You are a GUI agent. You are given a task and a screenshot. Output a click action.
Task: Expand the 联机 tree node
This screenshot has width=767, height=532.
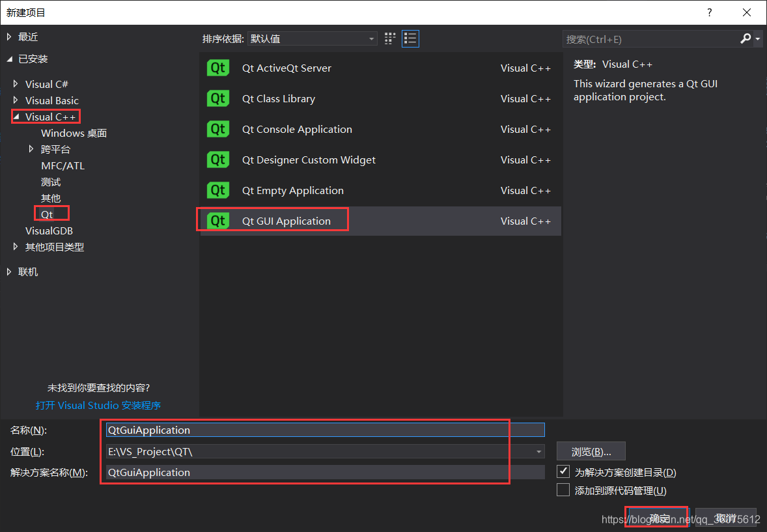pos(9,272)
